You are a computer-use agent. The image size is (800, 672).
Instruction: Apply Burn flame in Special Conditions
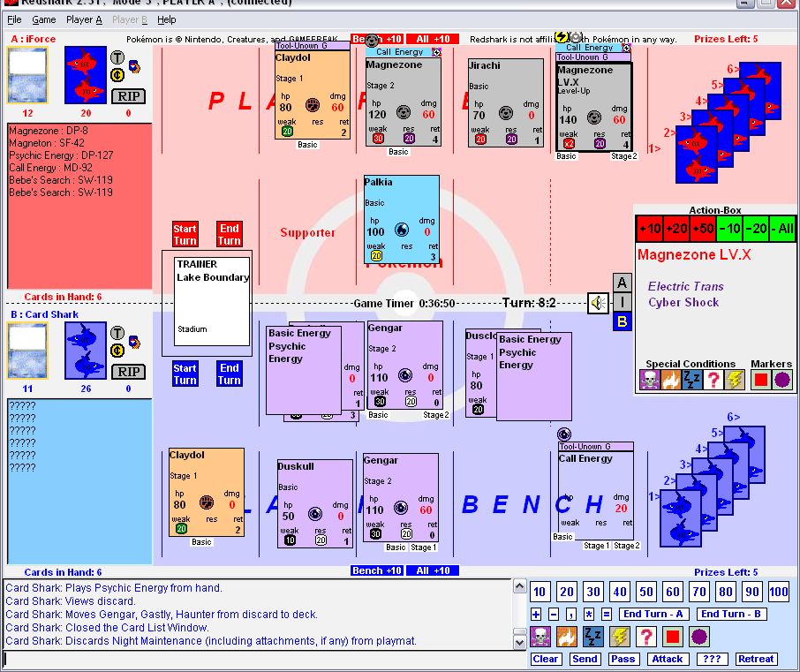670,380
